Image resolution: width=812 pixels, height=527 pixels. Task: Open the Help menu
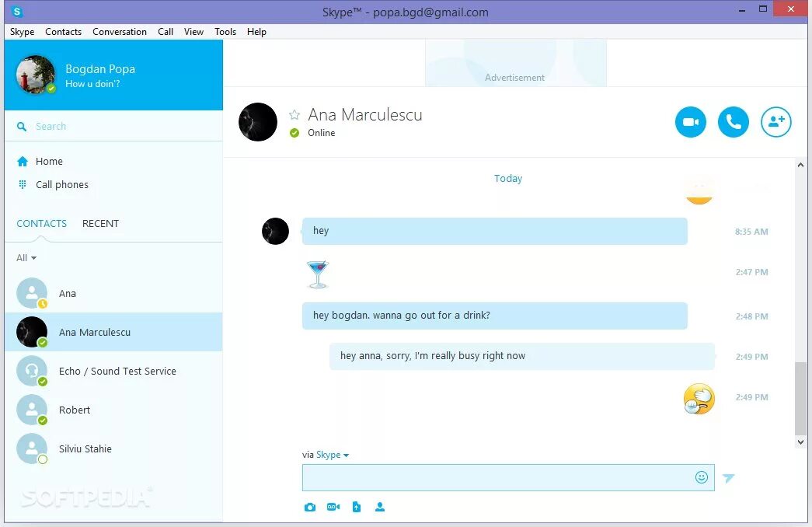pos(256,32)
